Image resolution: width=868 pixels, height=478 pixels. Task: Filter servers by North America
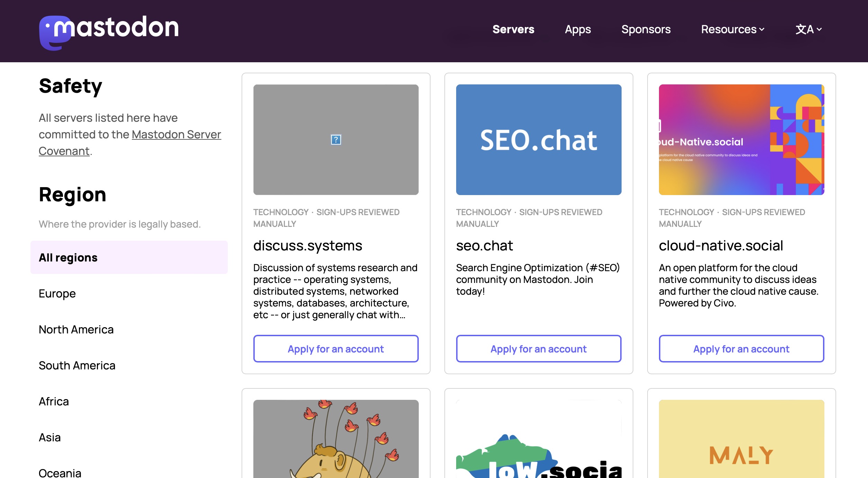tap(76, 330)
